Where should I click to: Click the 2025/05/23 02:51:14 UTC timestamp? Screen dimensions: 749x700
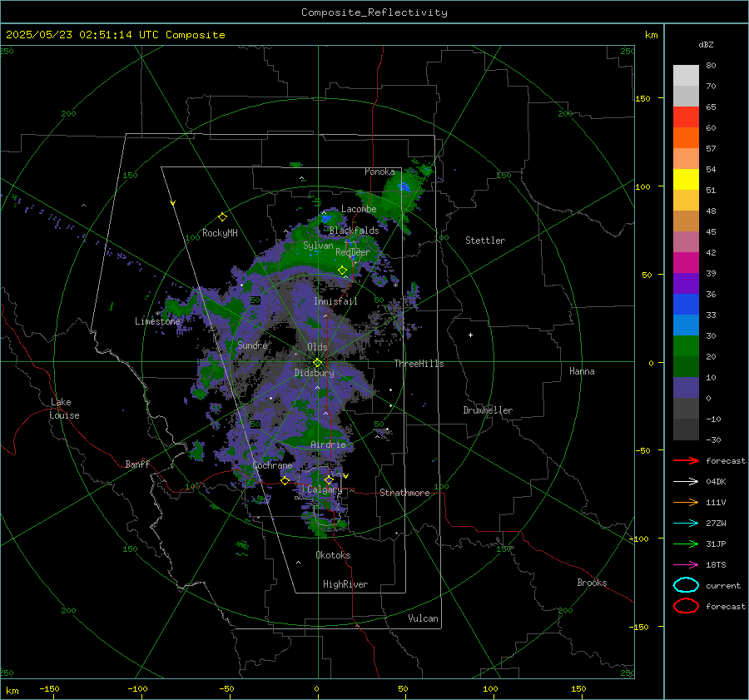tap(82, 35)
